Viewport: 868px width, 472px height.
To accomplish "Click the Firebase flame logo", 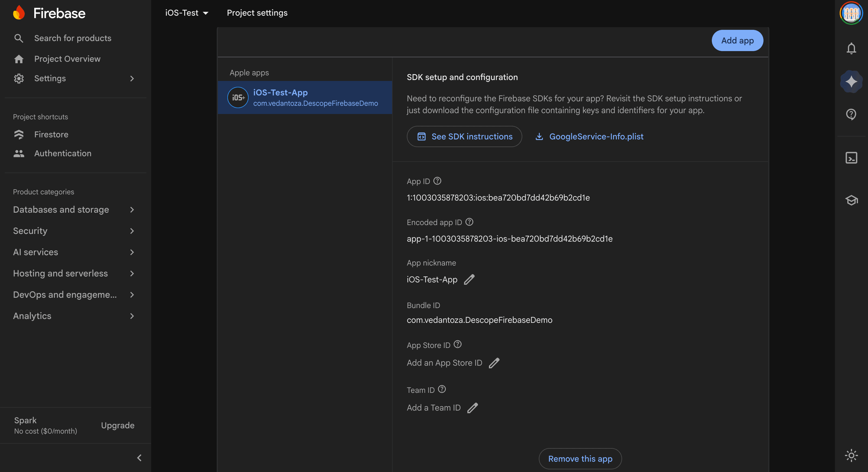I will coord(19,13).
